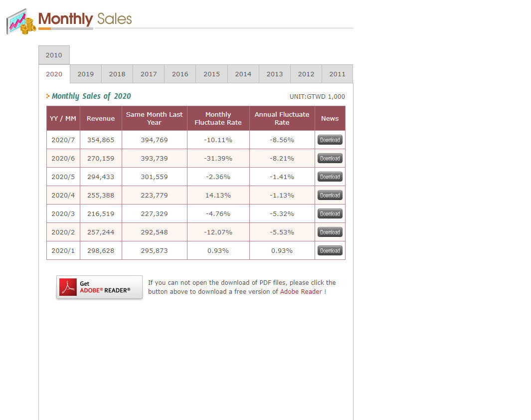Click the Monthly Sales chart and coins icon
This screenshot has width=531, height=420.
(x=21, y=21)
